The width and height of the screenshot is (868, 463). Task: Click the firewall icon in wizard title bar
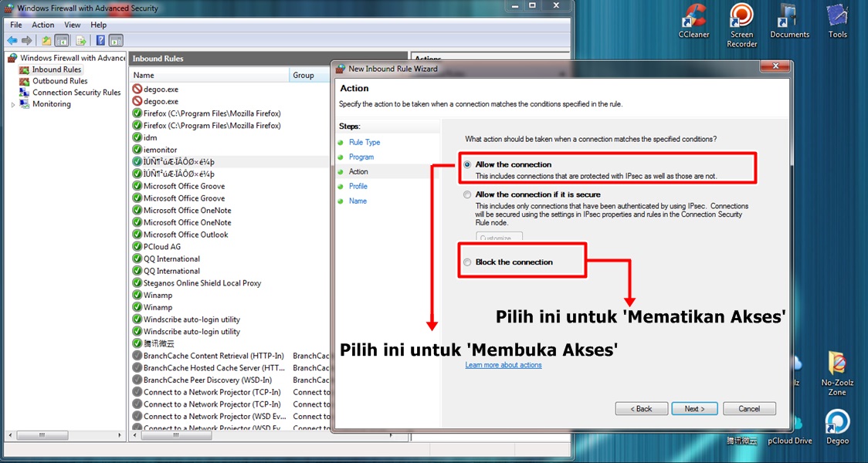[x=341, y=69]
